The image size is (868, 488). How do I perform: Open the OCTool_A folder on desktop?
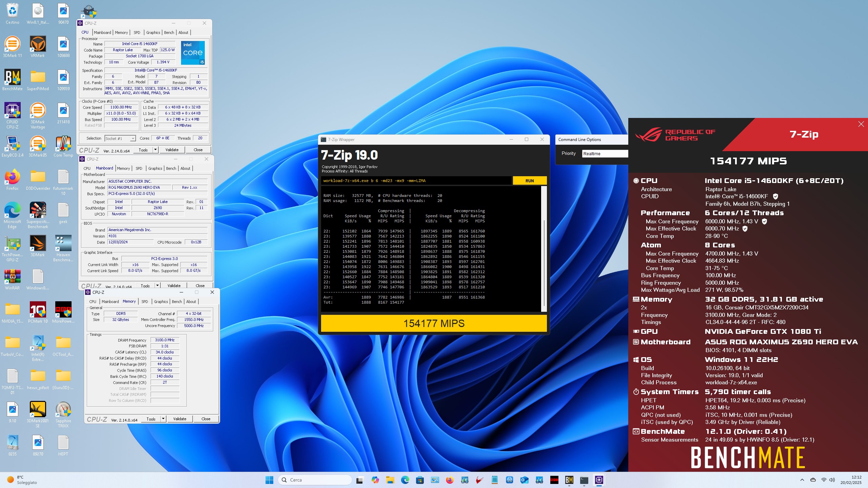[x=63, y=346]
